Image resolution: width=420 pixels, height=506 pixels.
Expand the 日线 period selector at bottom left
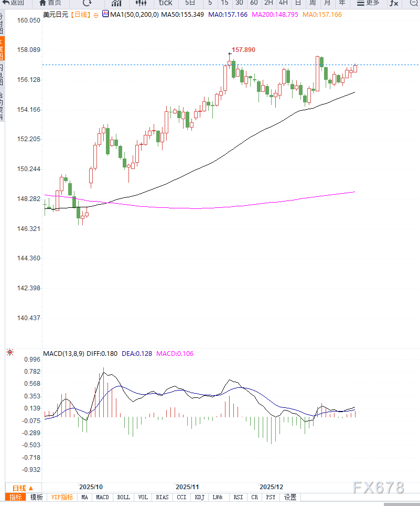coord(23,488)
